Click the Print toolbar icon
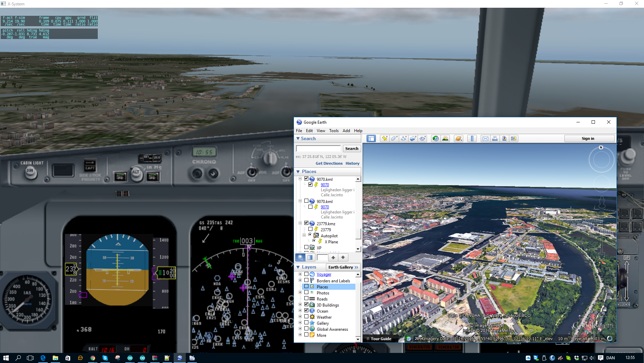644x363 pixels. pos(495,138)
